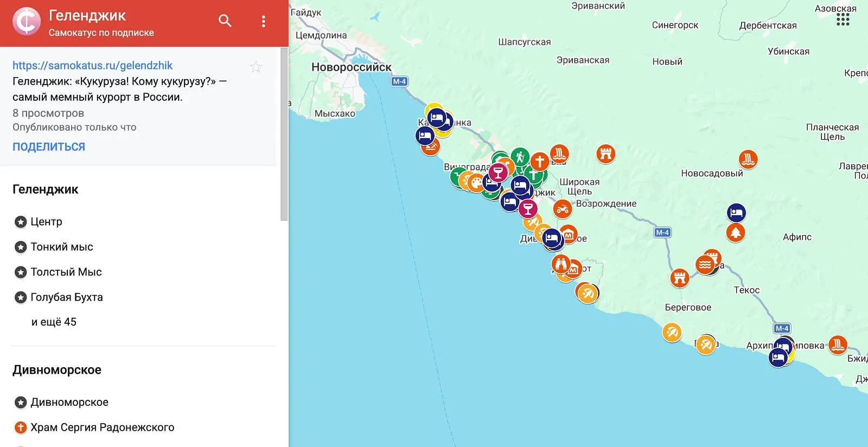The width and height of the screenshot is (868, 447).
Task: Open the Google apps grid
Action: (843, 20)
